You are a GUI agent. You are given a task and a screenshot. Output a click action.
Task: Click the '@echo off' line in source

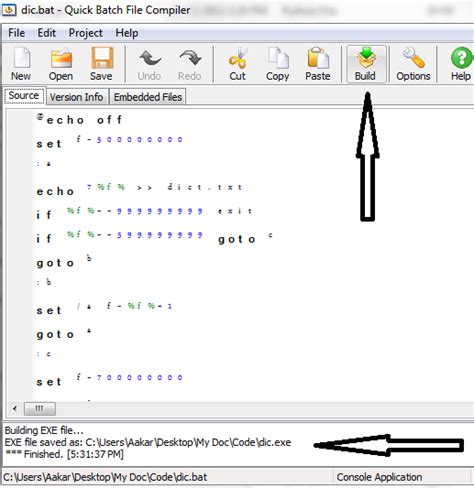[x=79, y=119]
